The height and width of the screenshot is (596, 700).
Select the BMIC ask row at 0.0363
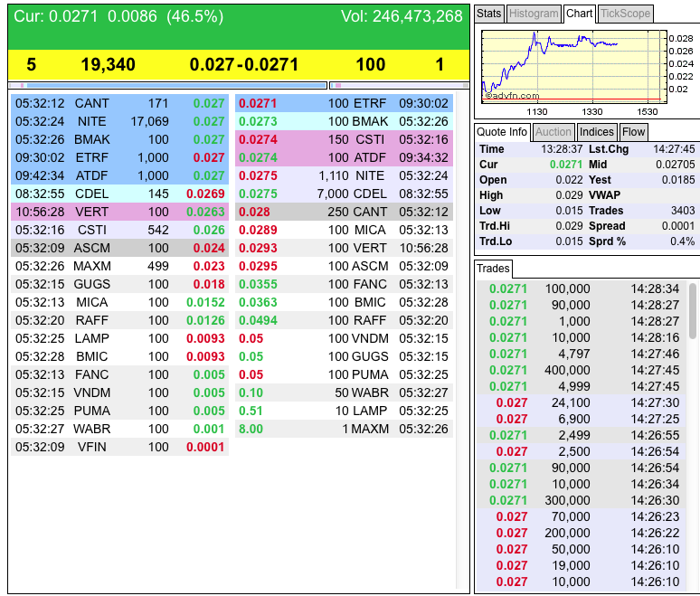coord(344,302)
